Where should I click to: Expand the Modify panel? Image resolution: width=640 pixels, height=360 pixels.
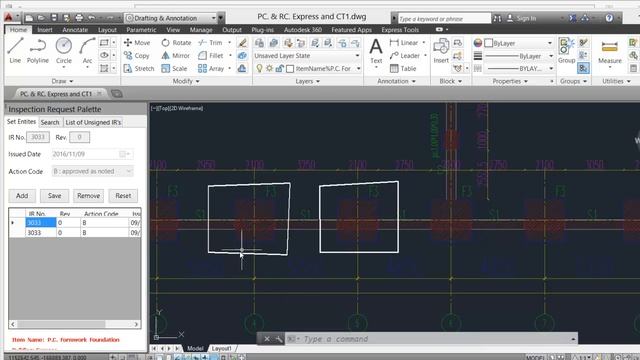coord(186,81)
